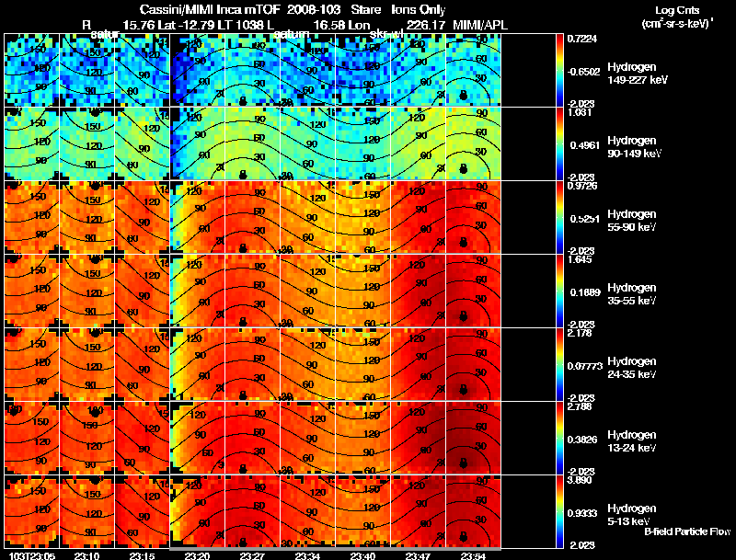The image size is (736, 560).
Task: Click the 'Hydrogen 149-227 keV' row label
Action: pos(638,74)
